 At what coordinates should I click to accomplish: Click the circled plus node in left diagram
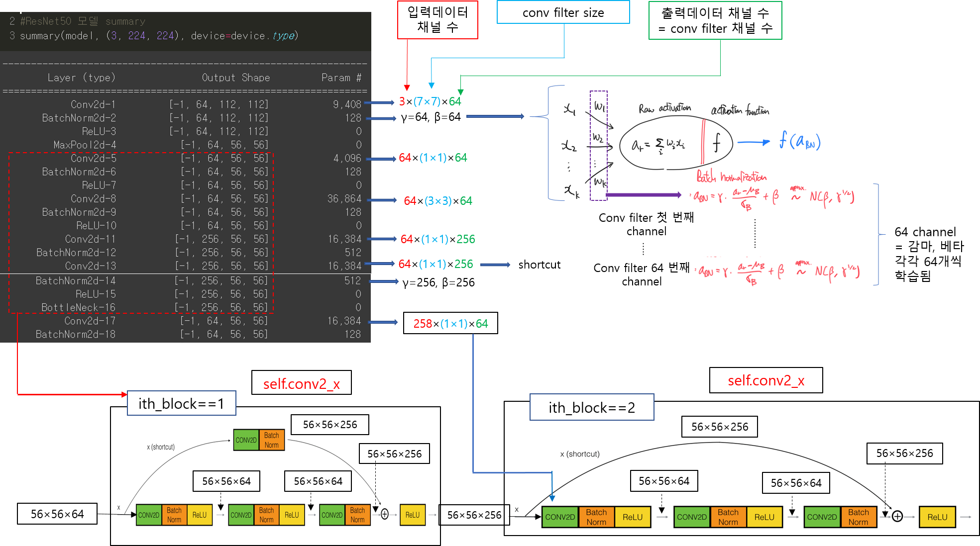click(385, 514)
